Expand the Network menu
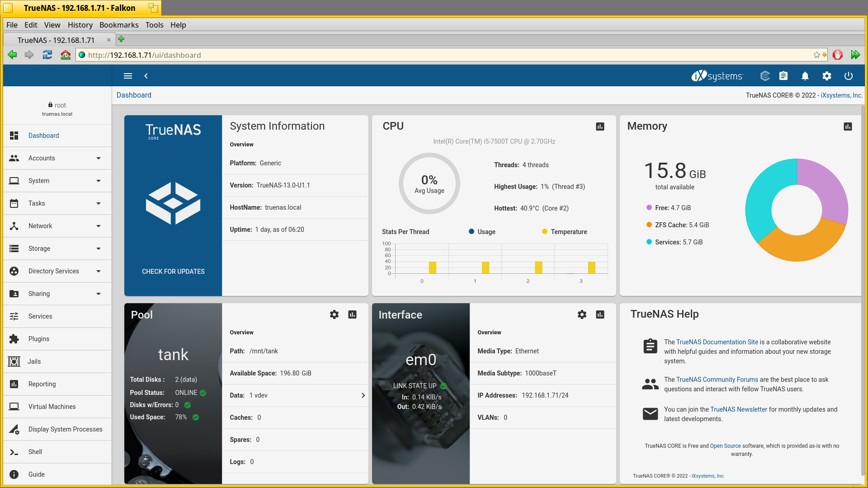 tap(57, 226)
